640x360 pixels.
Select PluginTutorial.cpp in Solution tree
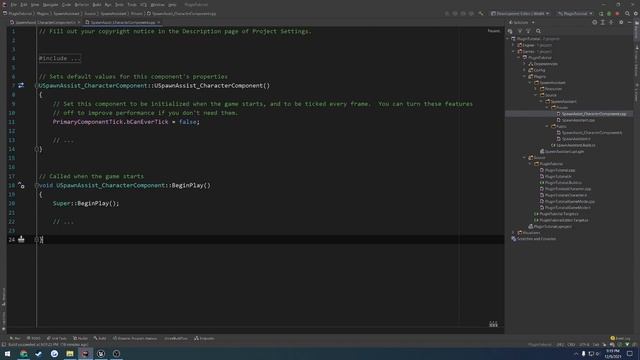tap(558, 170)
